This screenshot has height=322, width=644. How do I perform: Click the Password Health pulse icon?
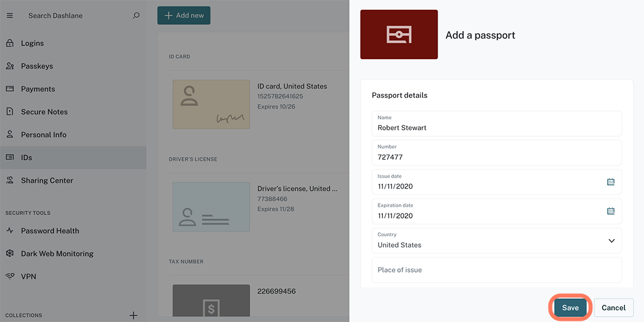[10, 231]
